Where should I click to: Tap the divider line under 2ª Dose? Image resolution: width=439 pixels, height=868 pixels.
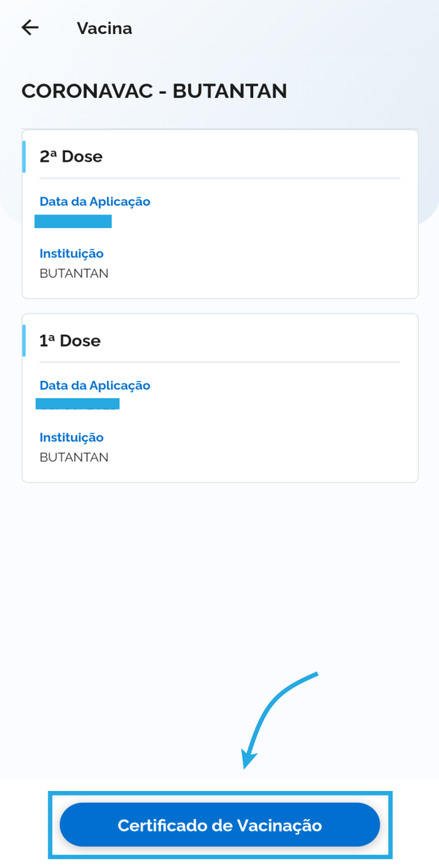[219, 178]
